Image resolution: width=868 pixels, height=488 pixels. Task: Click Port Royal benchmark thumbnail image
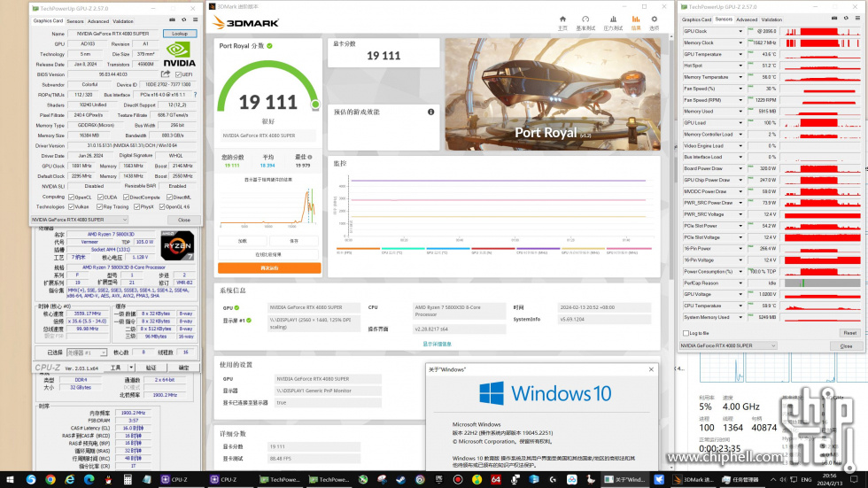tap(553, 94)
